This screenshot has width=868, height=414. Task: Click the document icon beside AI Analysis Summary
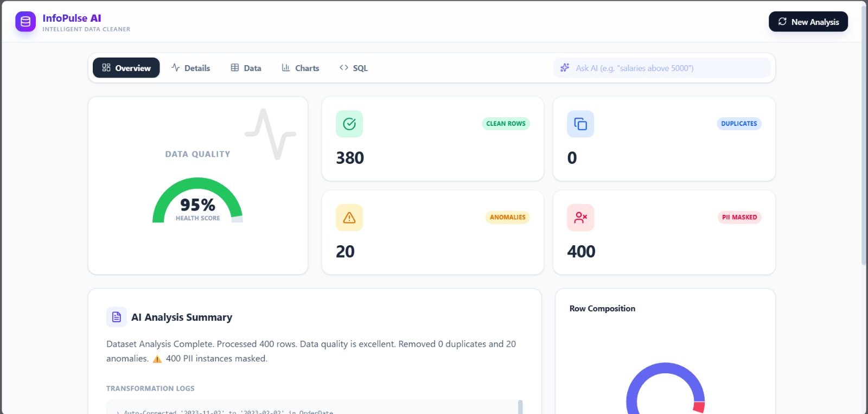pos(117,317)
